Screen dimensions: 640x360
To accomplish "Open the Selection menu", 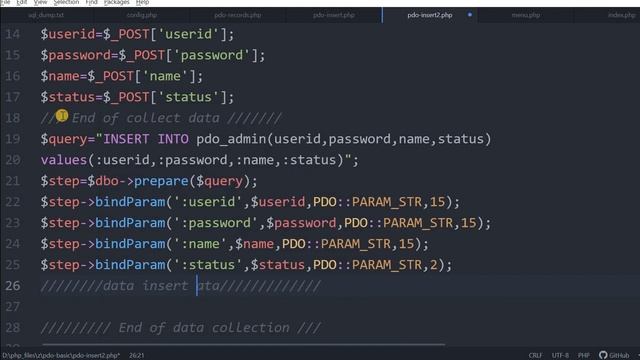I will (66, 2).
